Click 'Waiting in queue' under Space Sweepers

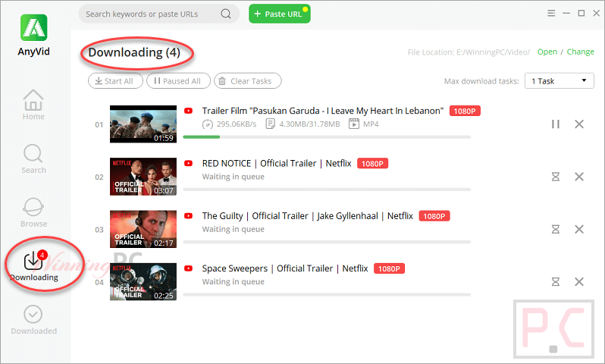click(233, 281)
